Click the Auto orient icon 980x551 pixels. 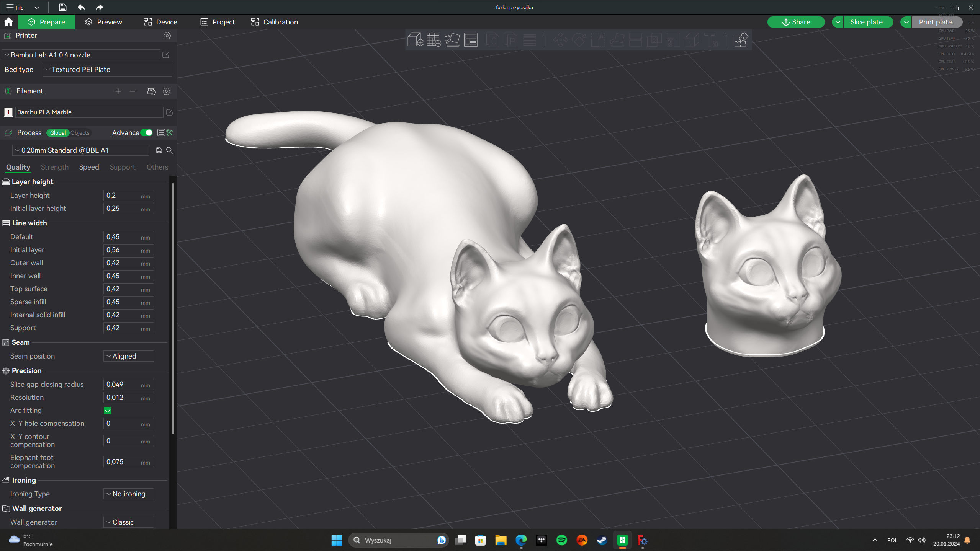click(x=452, y=40)
